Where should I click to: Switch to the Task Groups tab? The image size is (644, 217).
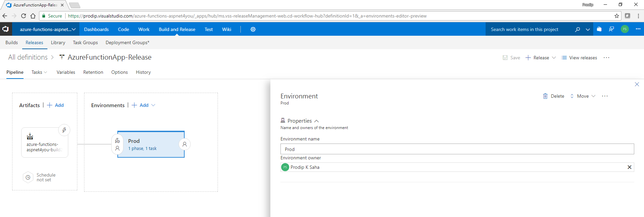click(85, 42)
